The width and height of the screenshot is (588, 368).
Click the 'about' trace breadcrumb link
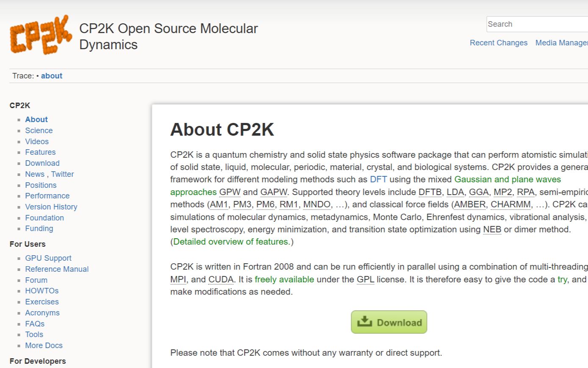click(52, 76)
